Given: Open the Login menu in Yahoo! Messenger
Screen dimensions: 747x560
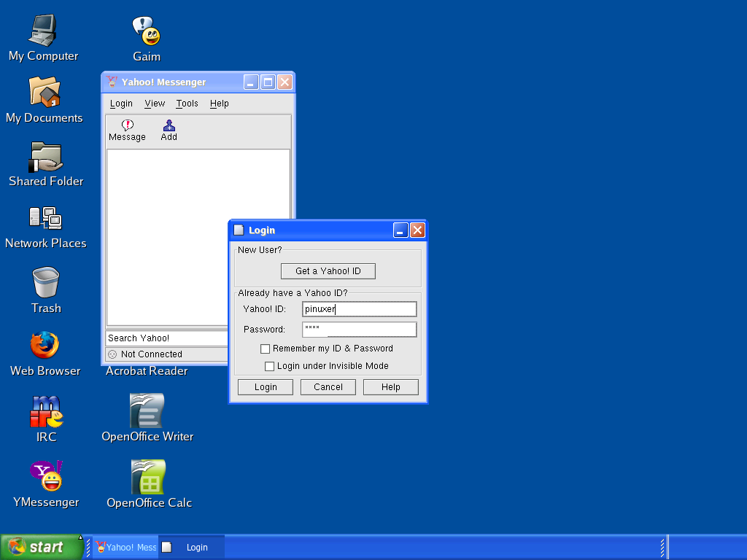Looking at the screenshot, I should [x=122, y=104].
